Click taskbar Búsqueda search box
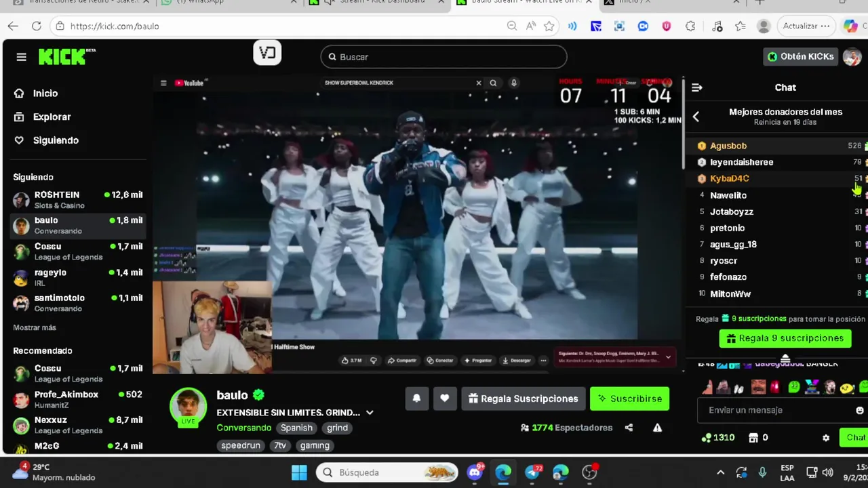 387,472
